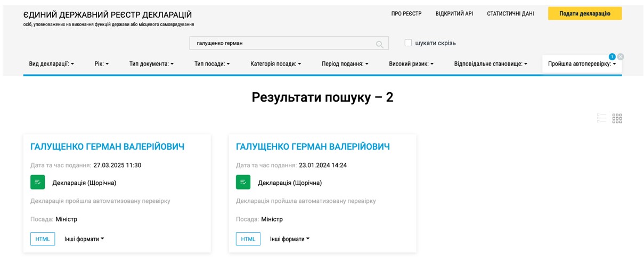Open Галущенко name link in 2024 card
This screenshot has width=644, height=263.
(313, 147)
